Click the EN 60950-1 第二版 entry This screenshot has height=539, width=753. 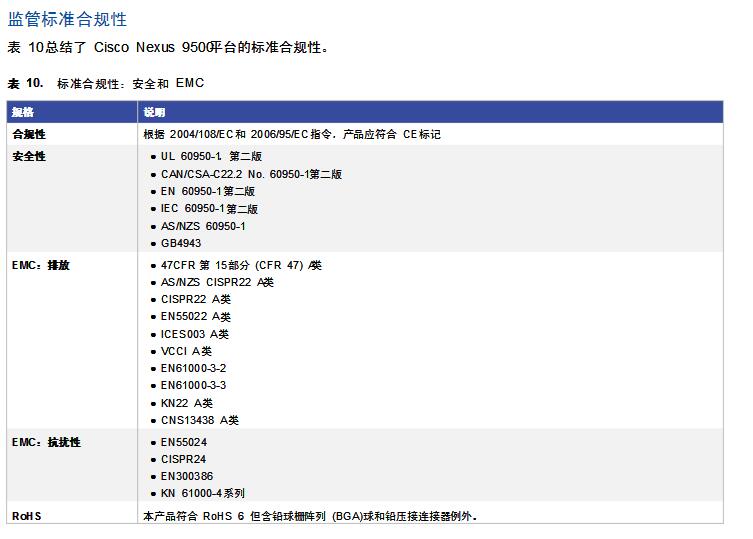(208, 192)
